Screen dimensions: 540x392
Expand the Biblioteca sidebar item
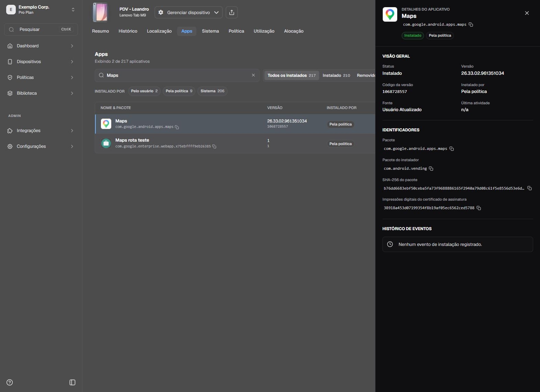click(41, 93)
